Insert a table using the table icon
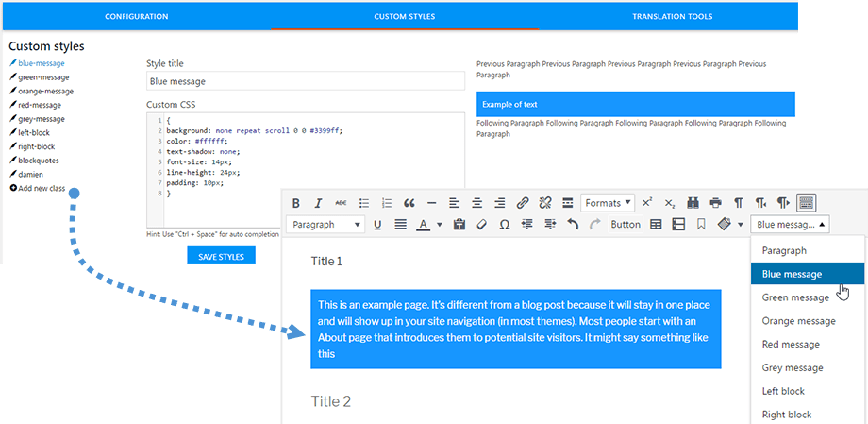Screen dimensions: 868x424 click(x=657, y=225)
